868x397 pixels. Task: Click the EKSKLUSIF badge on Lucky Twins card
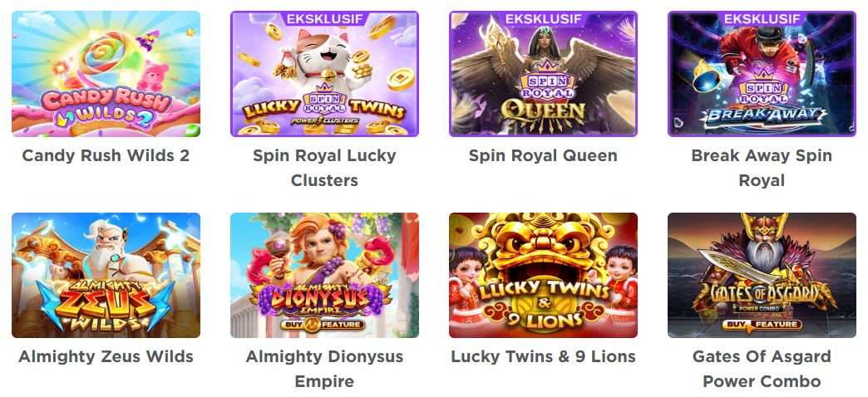(x=324, y=18)
